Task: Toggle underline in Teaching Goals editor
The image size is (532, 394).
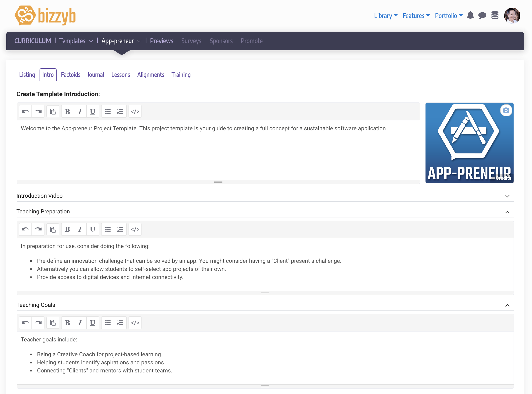Action: point(93,323)
